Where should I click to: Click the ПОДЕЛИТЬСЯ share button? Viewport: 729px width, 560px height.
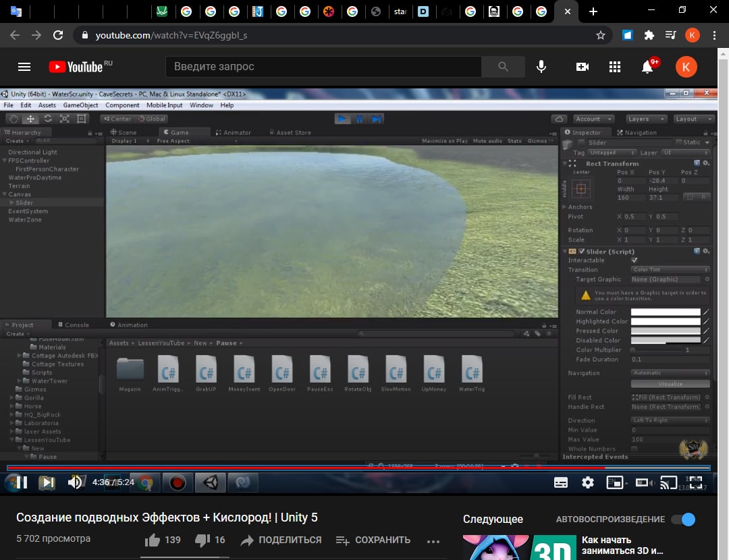click(x=281, y=540)
